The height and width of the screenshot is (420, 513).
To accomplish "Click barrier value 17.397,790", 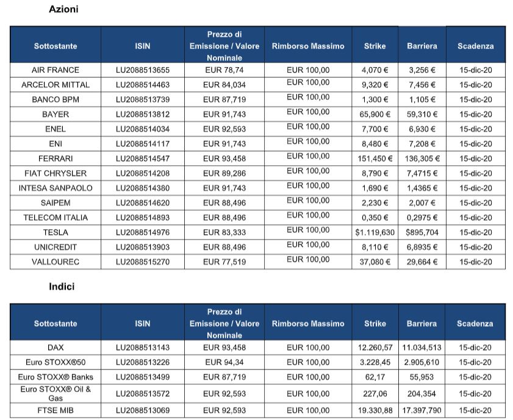I will click(422, 410).
